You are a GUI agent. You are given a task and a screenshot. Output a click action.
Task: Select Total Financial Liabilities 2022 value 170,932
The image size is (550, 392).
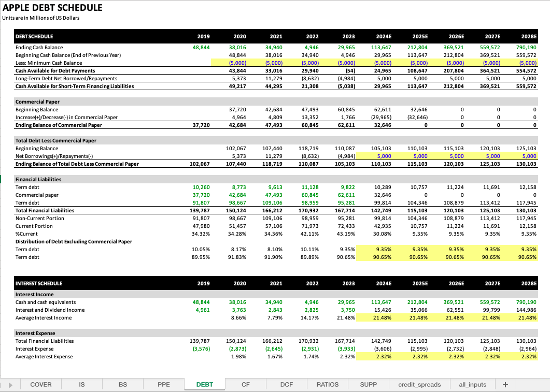point(308,211)
